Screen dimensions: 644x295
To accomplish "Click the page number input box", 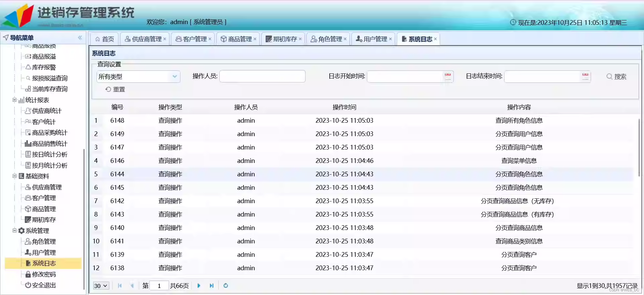I will tap(159, 286).
